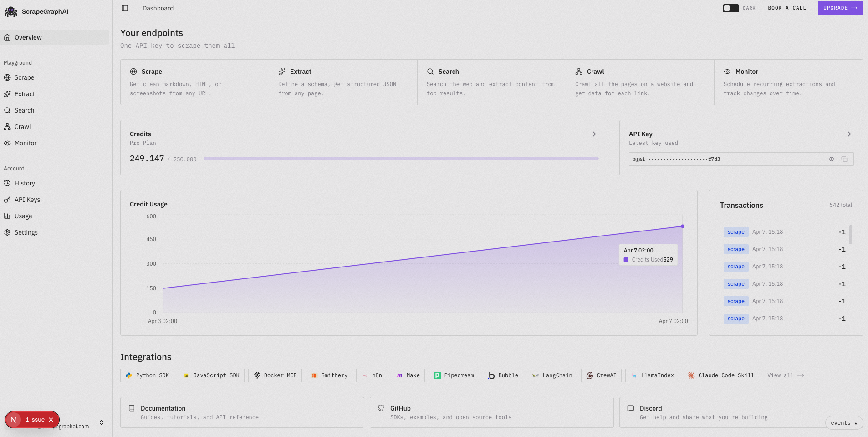Screen dimensions: 868x437
Task: Toggle the sidebar panel icon
Action: (125, 8)
